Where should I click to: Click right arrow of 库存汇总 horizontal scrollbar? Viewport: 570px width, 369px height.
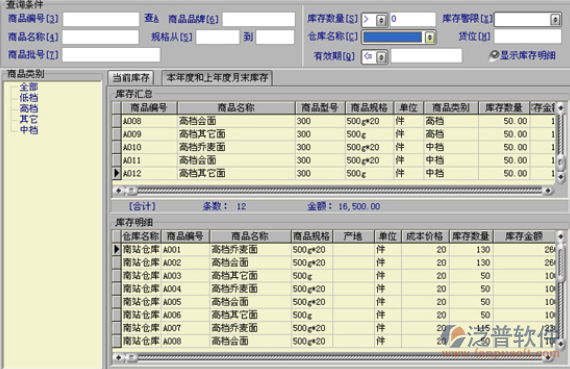tap(548, 190)
